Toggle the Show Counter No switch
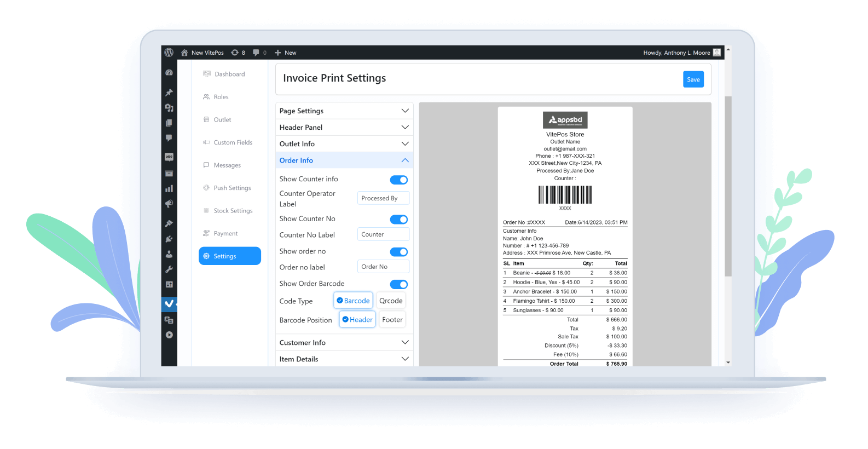Image resolution: width=868 pixels, height=449 pixels. click(x=399, y=220)
